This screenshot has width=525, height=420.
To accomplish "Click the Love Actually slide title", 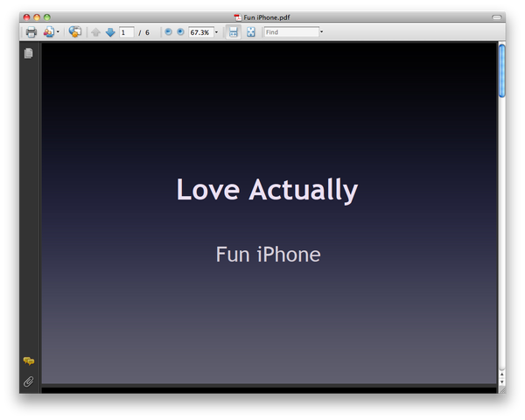I will (267, 190).
